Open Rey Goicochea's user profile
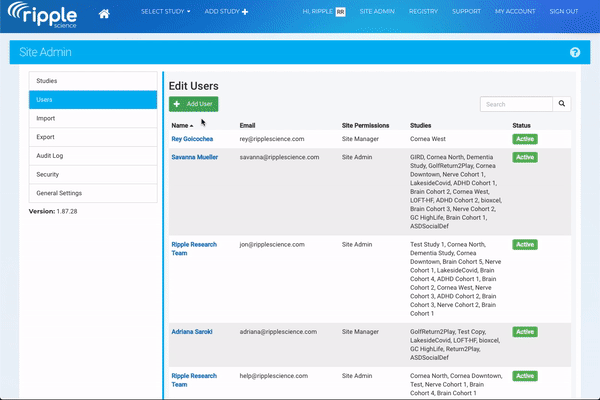The width and height of the screenshot is (600, 400). (x=196, y=139)
